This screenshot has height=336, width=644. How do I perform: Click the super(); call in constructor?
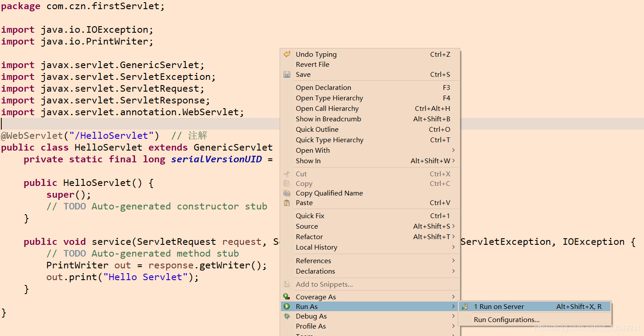click(69, 195)
